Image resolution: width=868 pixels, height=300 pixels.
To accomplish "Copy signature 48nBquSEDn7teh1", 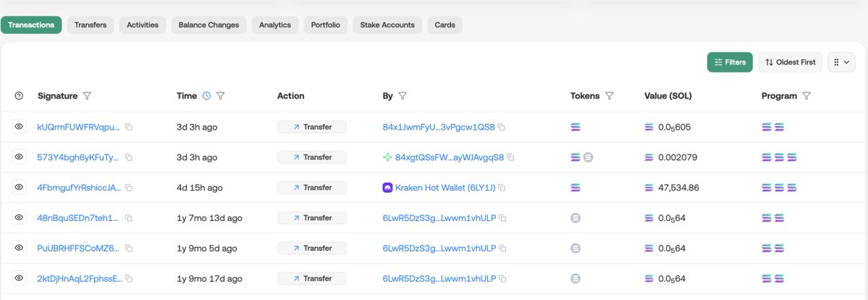I will tap(129, 218).
